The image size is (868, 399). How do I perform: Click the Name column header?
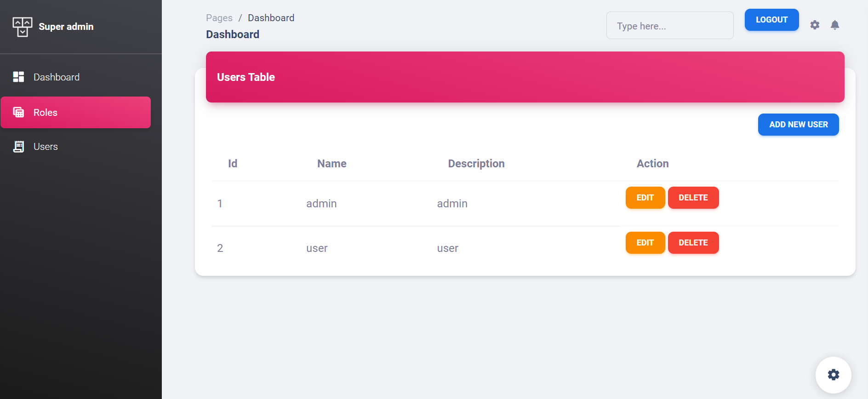pyautogui.click(x=331, y=164)
